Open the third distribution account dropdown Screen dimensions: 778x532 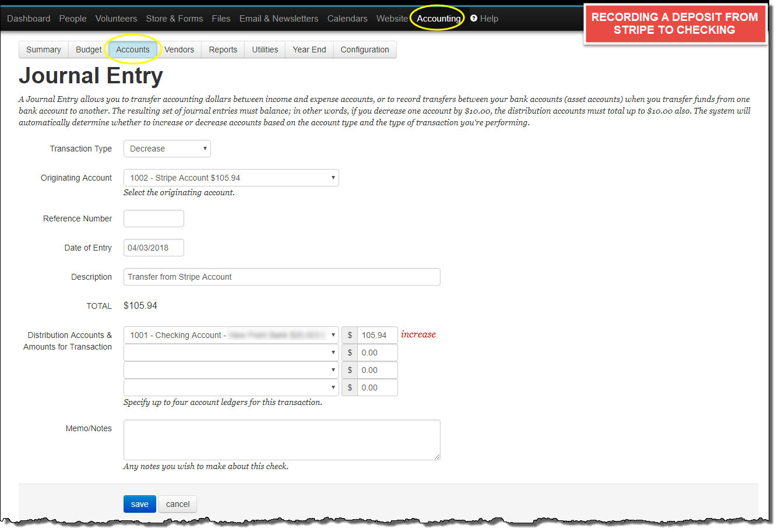click(231, 370)
